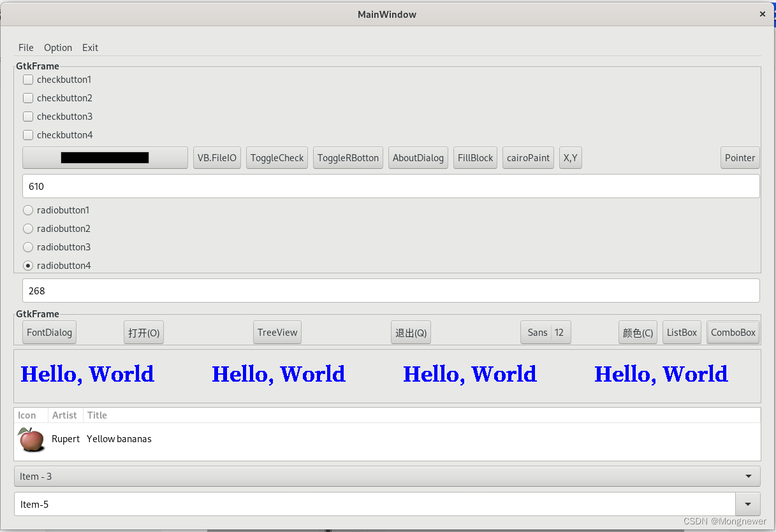Click the cairoPaint button
The width and height of the screenshot is (776, 532).
(x=528, y=157)
